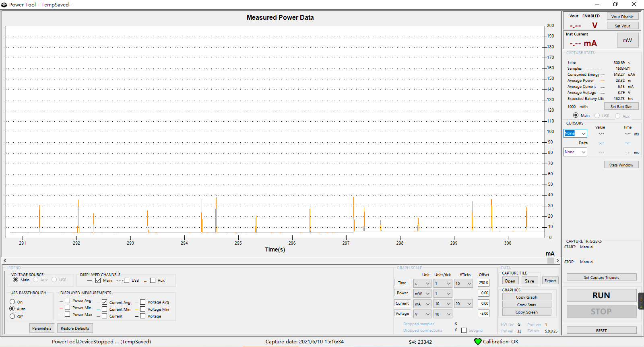Click the Set Batt Size button

[621, 106]
